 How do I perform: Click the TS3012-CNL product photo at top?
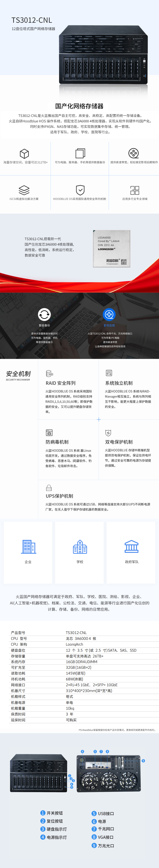pos(103,55)
